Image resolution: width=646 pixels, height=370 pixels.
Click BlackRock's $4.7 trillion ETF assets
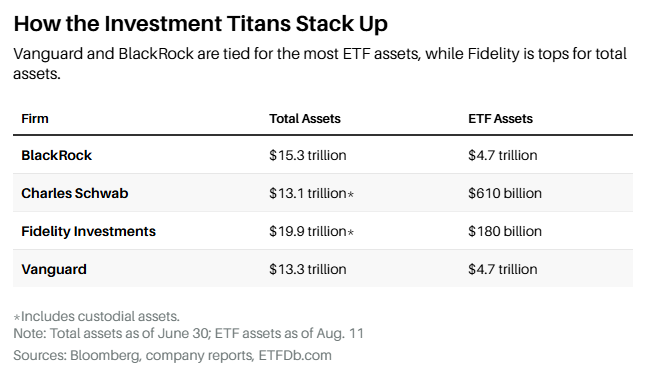pos(503,155)
